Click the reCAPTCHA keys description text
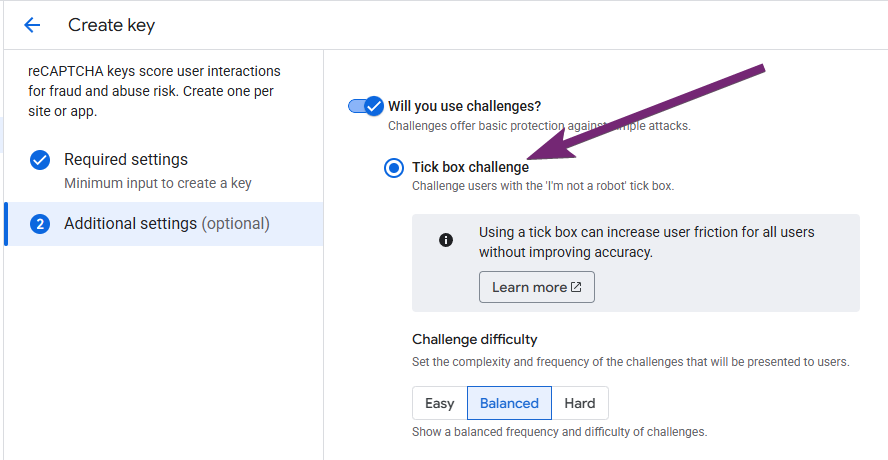The width and height of the screenshot is (888, 460). click(x=154, y=91)
